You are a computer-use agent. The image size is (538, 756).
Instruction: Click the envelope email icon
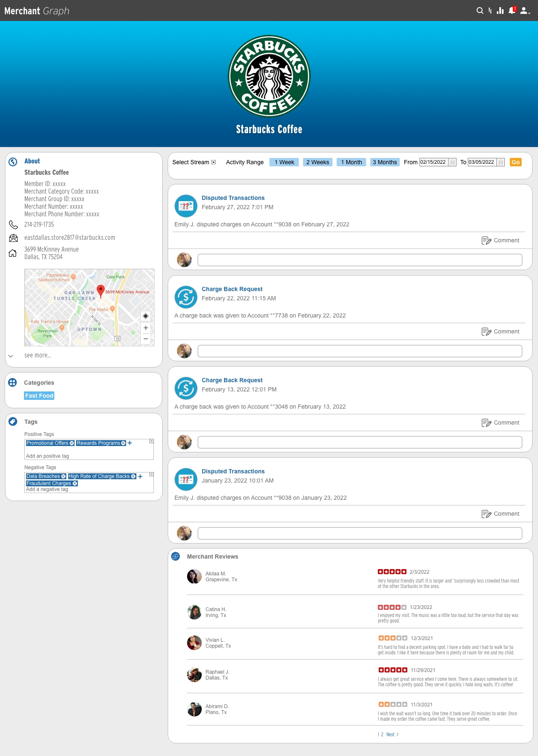(x=13, y=238)
